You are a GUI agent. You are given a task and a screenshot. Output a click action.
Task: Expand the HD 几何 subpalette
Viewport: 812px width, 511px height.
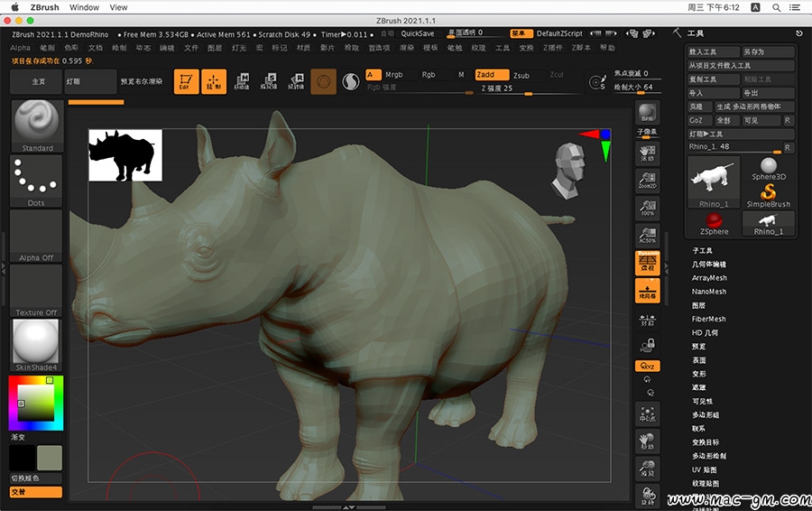(x=705, y=333)
